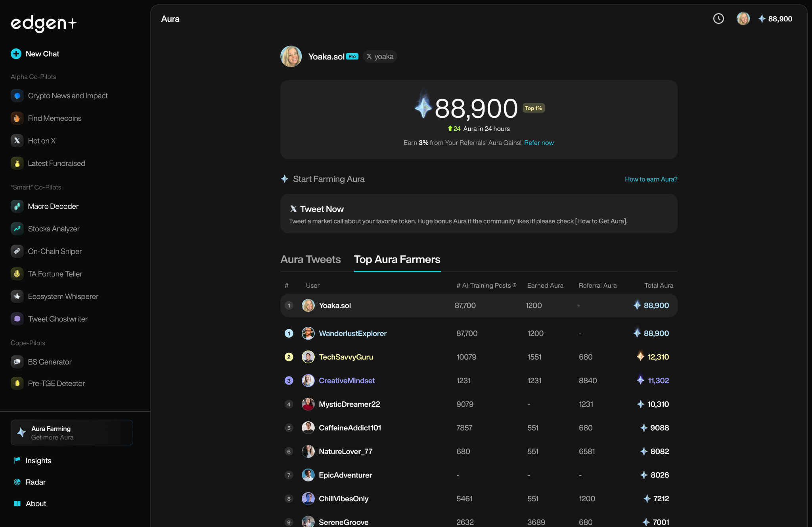812x527 pixels.
Task: Switch to the Aura Tweets tab
Action: coord(310,260)
